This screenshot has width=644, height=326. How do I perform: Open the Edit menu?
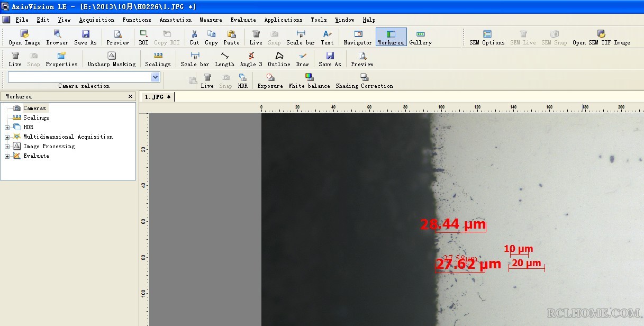43,20
